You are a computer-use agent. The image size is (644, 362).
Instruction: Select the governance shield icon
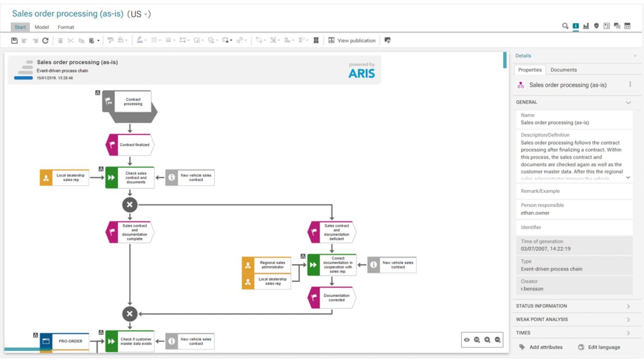coord(596,26)
